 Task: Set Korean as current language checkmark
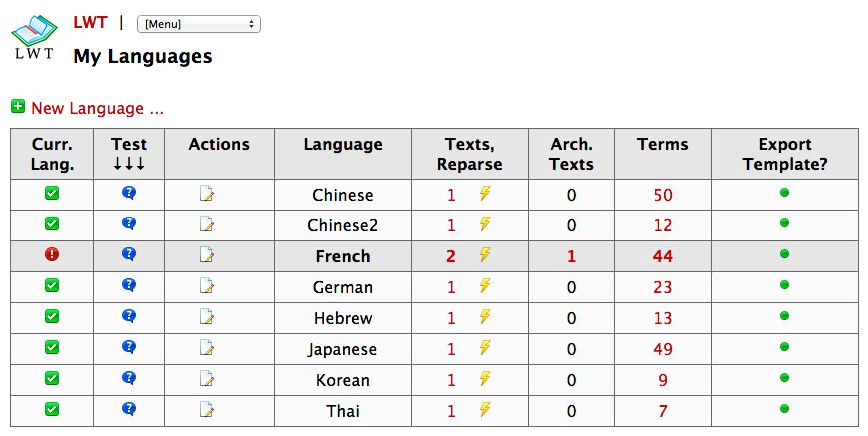point(52,379)
